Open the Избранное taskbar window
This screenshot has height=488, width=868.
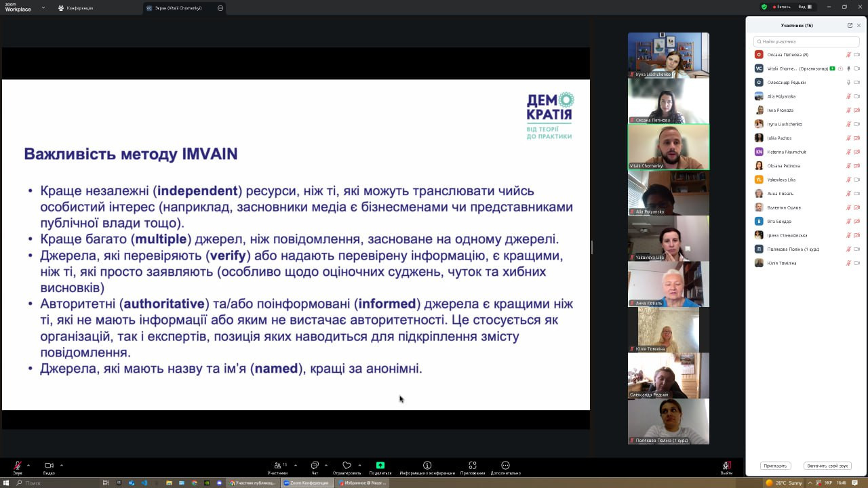point(362,483)
